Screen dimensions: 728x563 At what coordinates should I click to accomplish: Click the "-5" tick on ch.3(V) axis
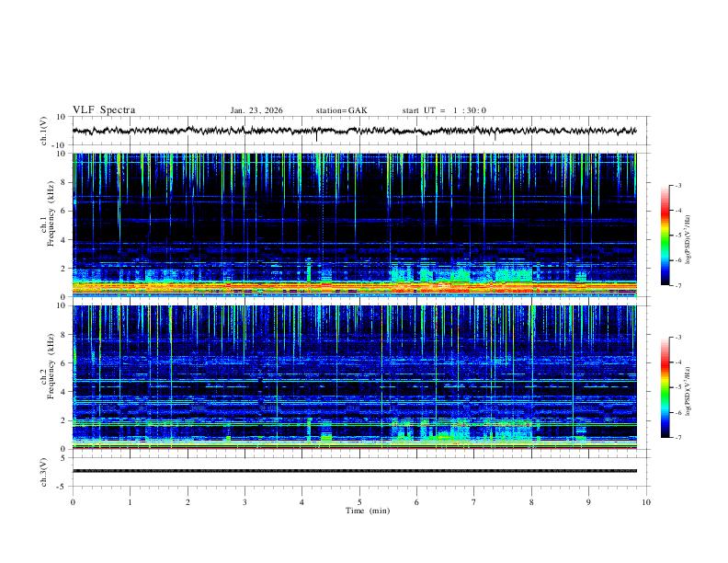[x=63, y=487]
